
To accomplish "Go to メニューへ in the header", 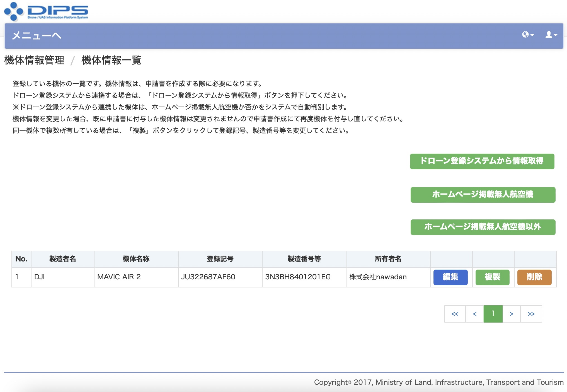I will pos(37,36).
